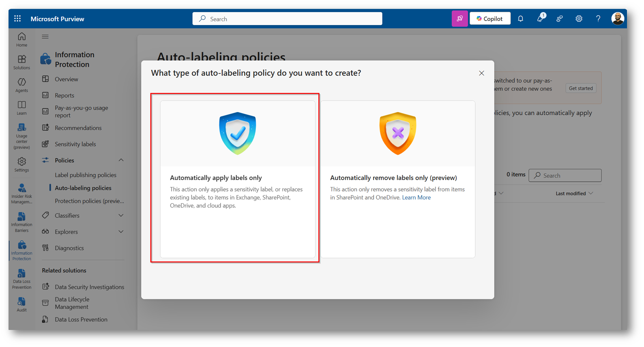Click the notifications bell icon

(x=520, y=19)
